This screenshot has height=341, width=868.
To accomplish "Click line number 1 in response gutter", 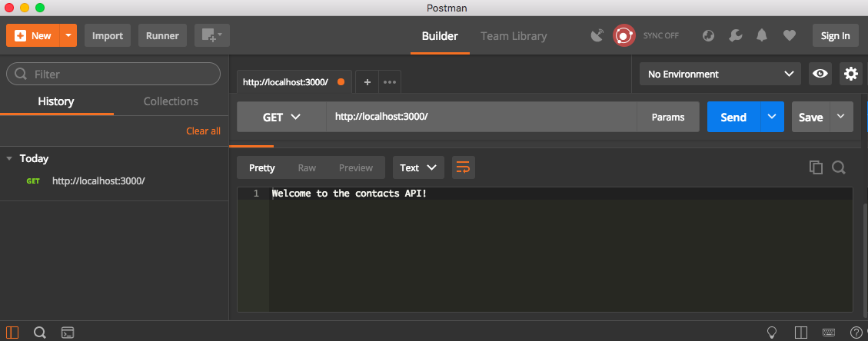I will point(256,194).
